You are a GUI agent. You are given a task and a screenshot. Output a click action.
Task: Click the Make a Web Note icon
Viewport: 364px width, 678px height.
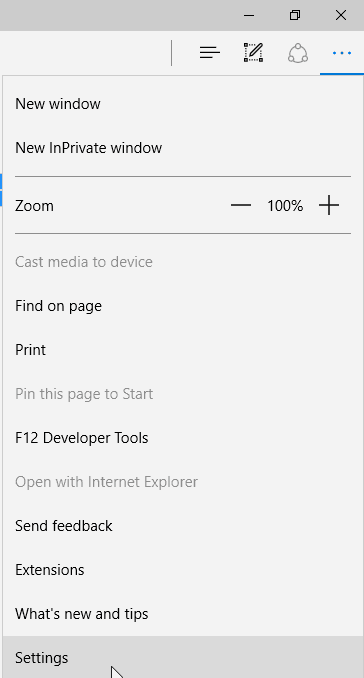[254, 53]
